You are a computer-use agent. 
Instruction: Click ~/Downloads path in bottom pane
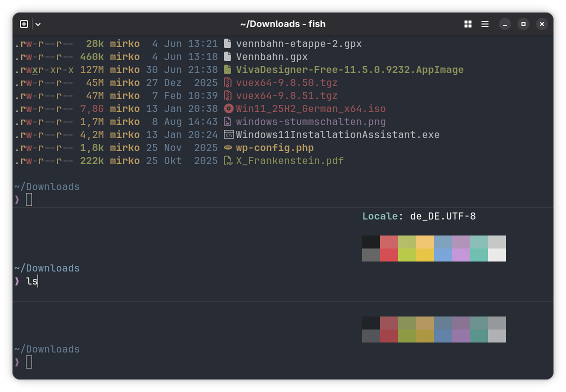47,349
